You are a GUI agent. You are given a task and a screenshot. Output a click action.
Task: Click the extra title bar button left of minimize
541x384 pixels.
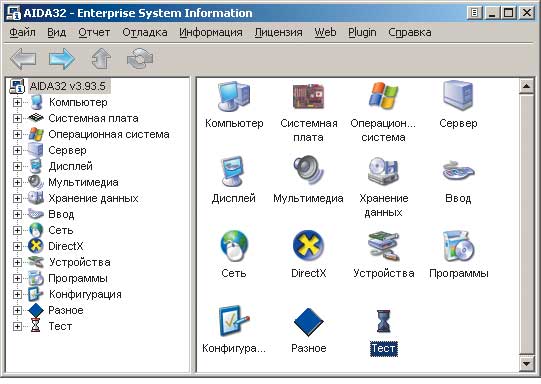[475, 13]
